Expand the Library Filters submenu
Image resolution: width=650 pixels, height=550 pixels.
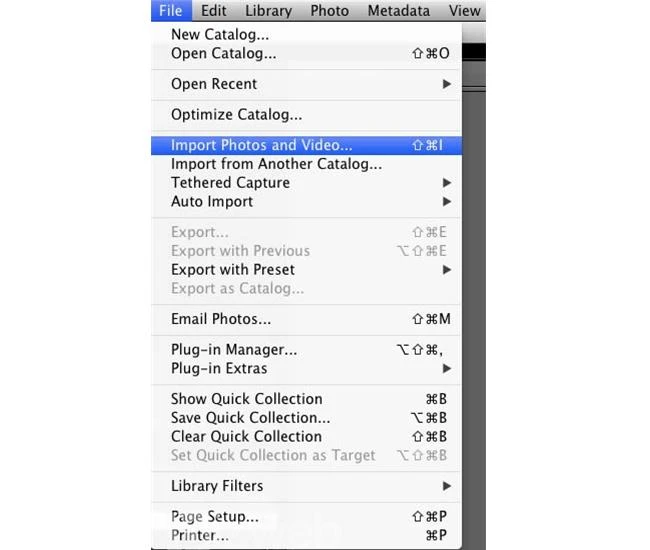[x=217, y=486]
